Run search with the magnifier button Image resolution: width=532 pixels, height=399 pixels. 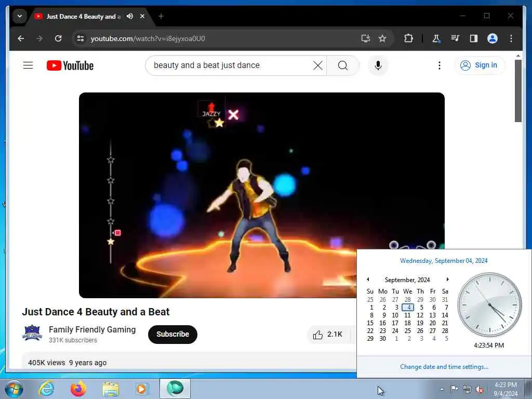[343, 65]
